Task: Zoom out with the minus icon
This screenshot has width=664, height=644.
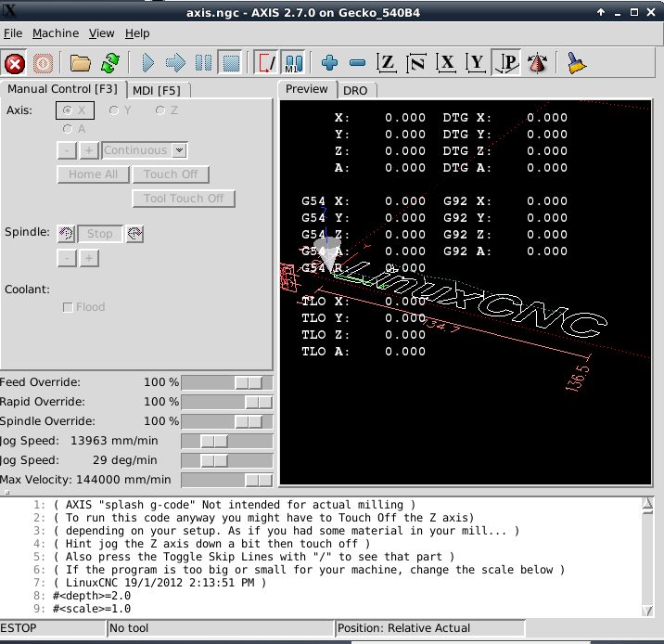Action: [357, 63]
